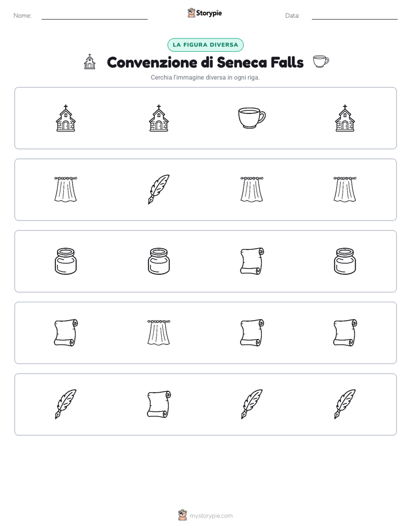Select the first ink jar in row three
This screenshot has height=532, width=411.
pyautogui.click(x=66, y=261)
